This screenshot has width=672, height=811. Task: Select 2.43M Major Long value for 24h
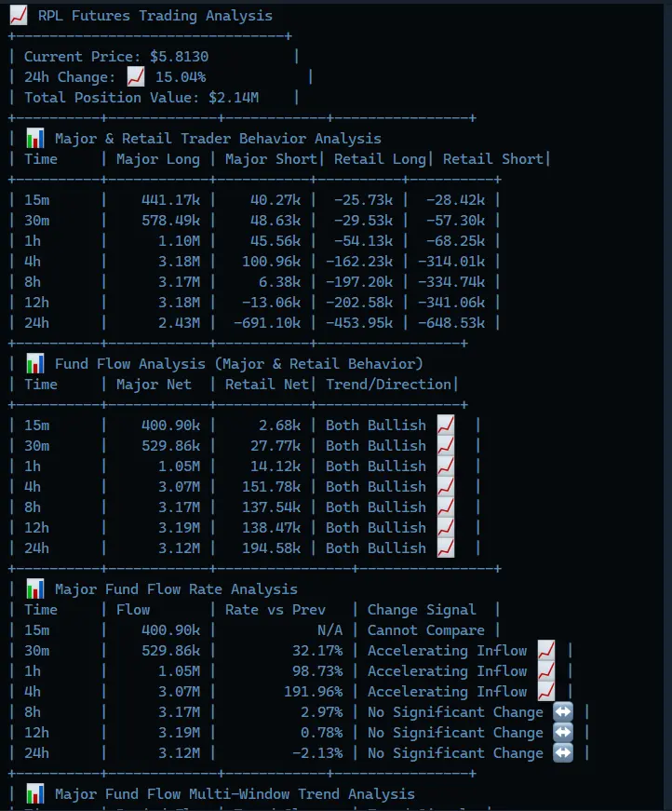coord(179,323)
